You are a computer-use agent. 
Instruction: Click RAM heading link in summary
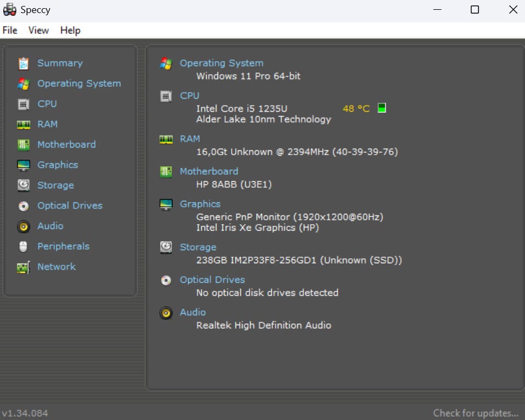tap(190, 139)
